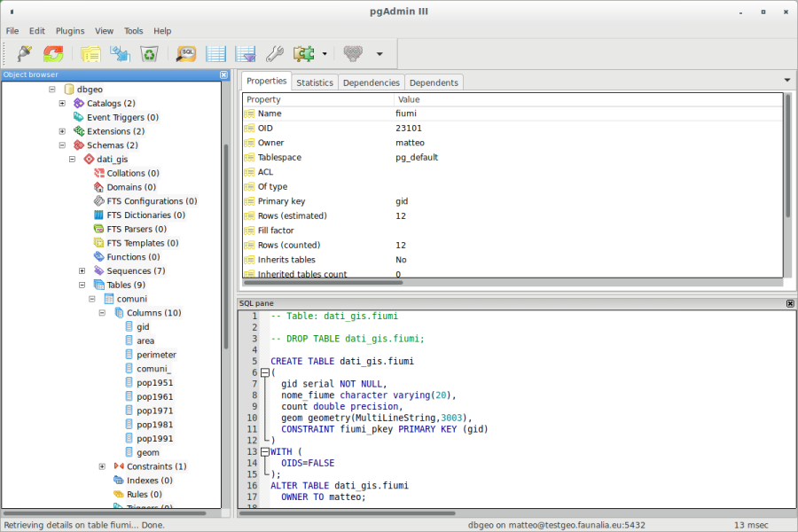The height and width of the screenshot is (532, 798).
Task: Open the plugins dropdown arrow
Action: (x=324, y=54)
